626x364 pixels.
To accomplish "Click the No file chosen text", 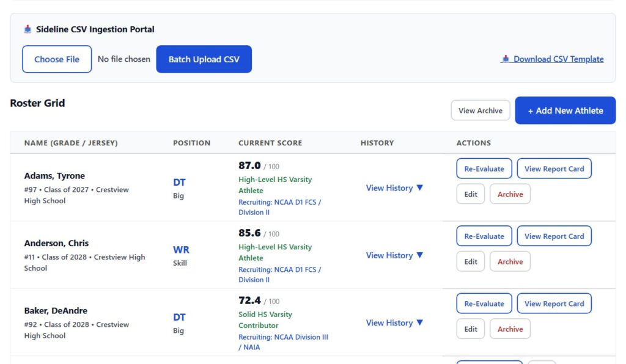I will [123, 59].
